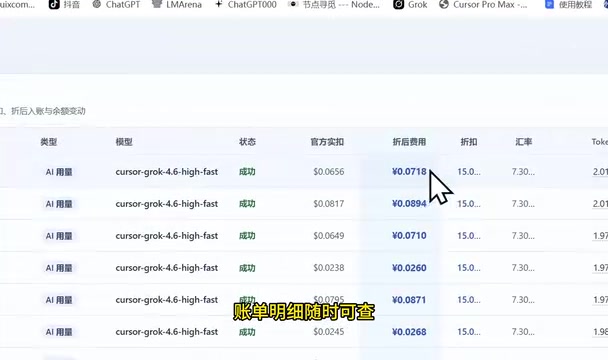This screenshot has height=360, width=608.
Task: Click the 汇率 column header
Action: 523,142
